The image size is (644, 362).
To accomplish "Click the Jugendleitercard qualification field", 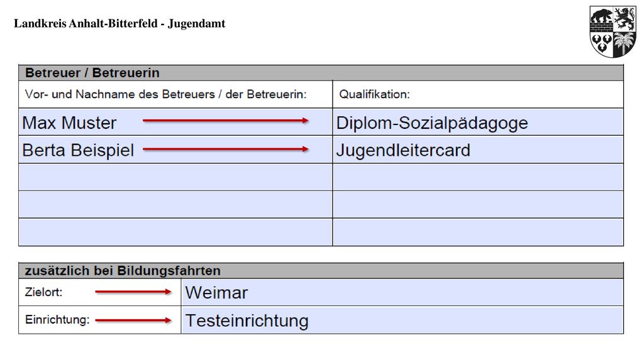I will pos(478,150).
